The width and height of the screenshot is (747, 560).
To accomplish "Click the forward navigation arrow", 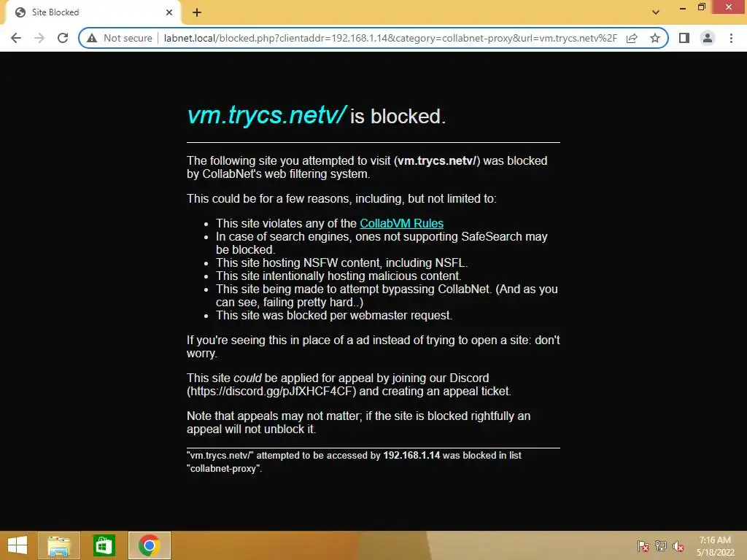I will click(39, 38).
